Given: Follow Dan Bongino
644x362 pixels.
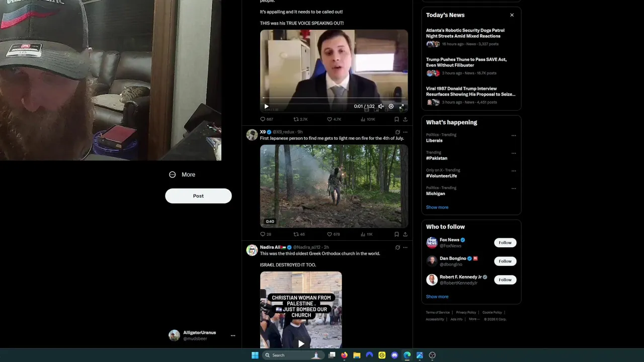Looking at the screenshot, I should 505,261.
